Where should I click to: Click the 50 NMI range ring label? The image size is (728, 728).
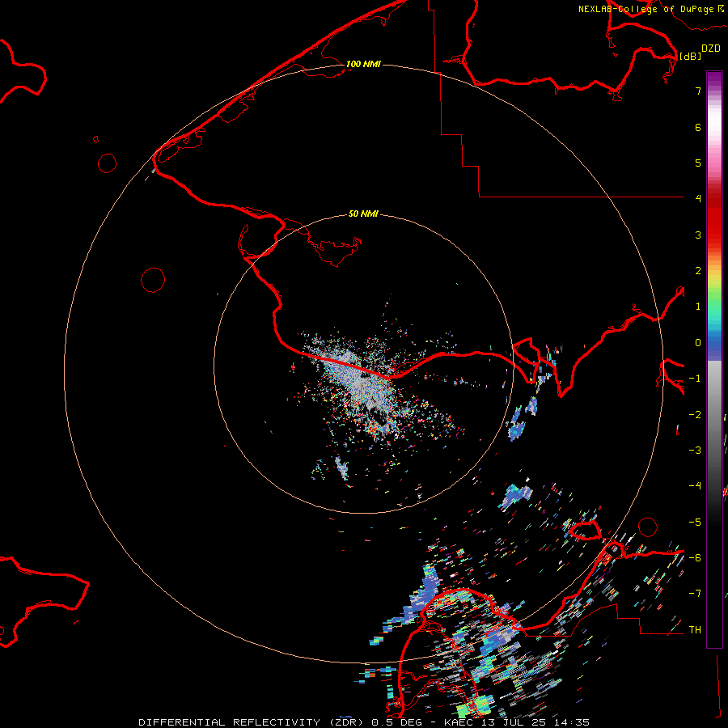363,214
